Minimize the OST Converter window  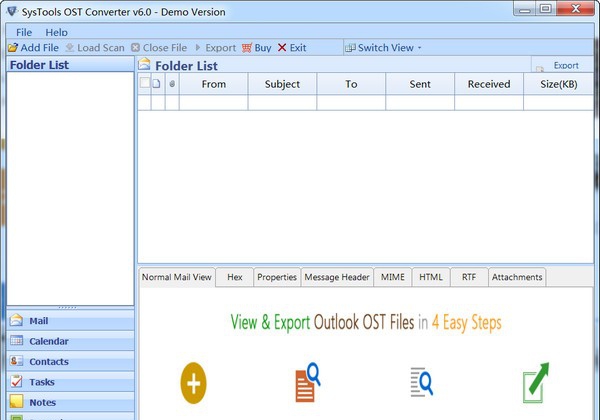[x=525, y=9]
